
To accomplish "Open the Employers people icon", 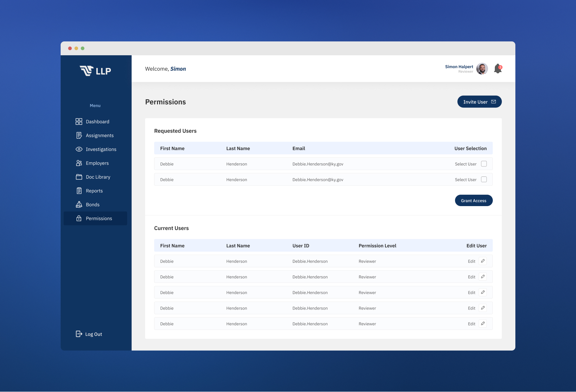I will coord(79,163).
